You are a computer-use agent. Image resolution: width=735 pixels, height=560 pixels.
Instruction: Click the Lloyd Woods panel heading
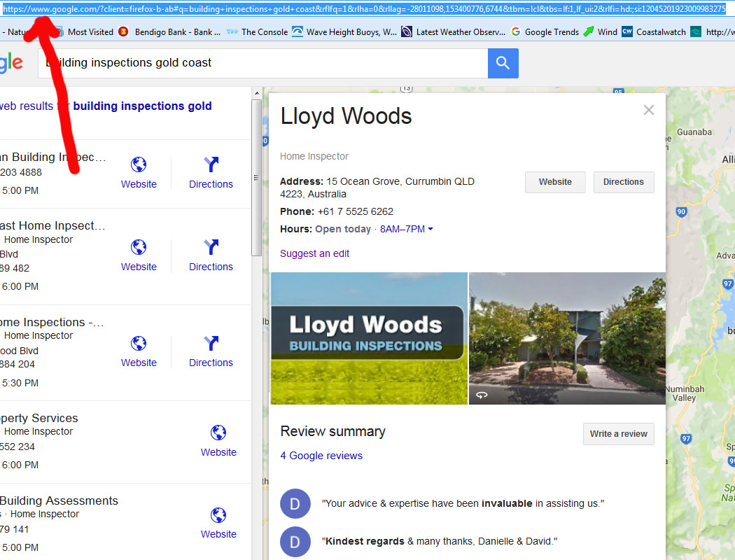(346, 115)
